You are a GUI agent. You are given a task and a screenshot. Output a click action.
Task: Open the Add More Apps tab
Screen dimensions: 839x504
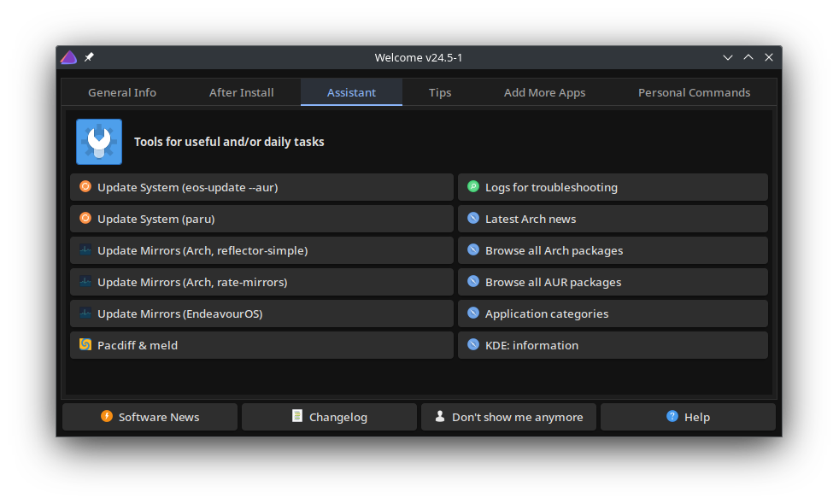545,92
